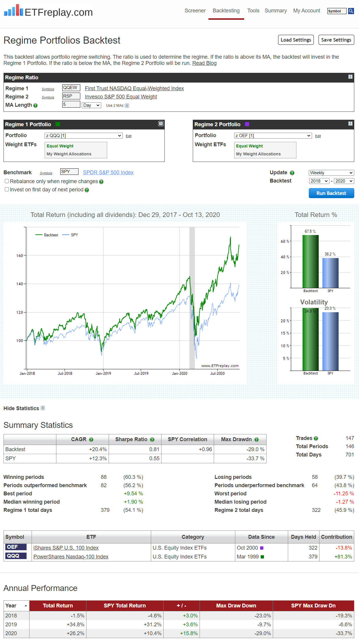
Task: Open the Tools menu
Action: point(253,11)
